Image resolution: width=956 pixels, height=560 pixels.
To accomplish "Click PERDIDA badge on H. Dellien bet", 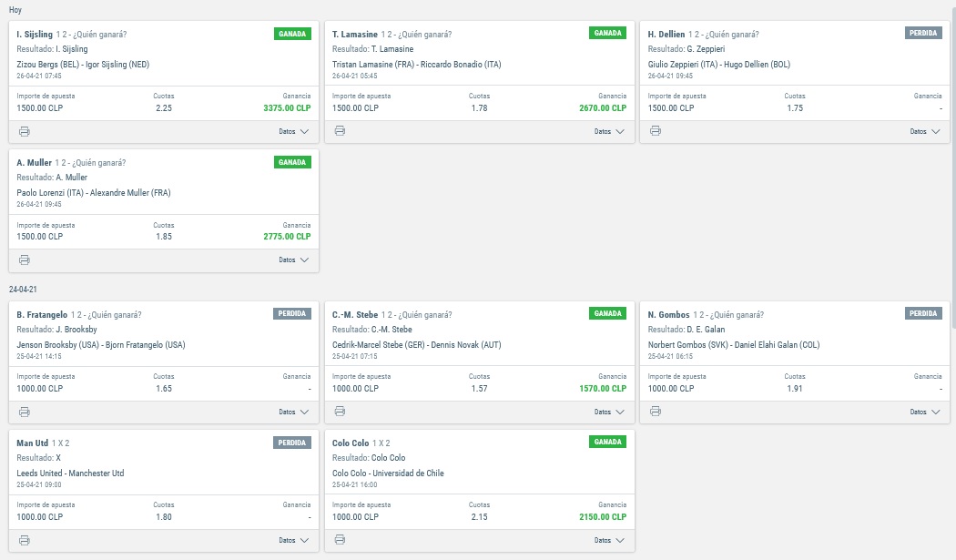I will [x=923, y=33].
